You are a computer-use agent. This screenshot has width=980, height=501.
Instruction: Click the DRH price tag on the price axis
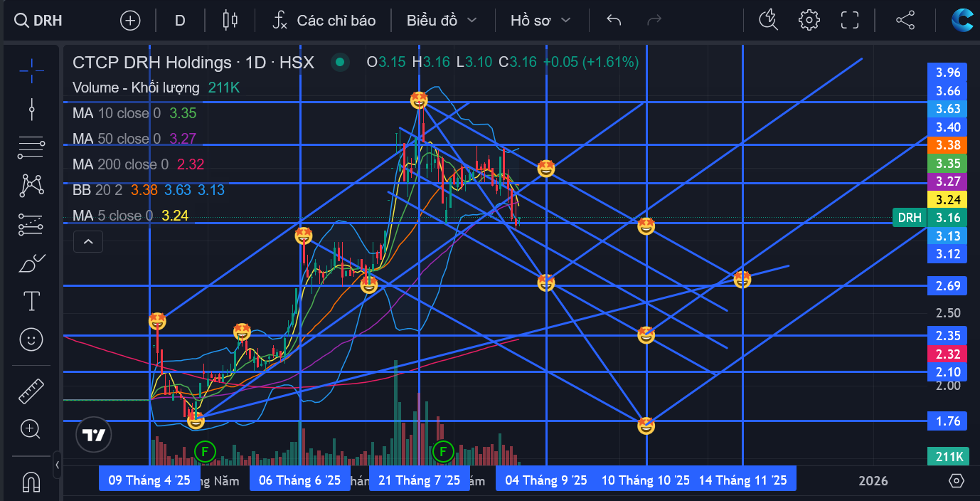pyautogui.click(x=910, y=218)
